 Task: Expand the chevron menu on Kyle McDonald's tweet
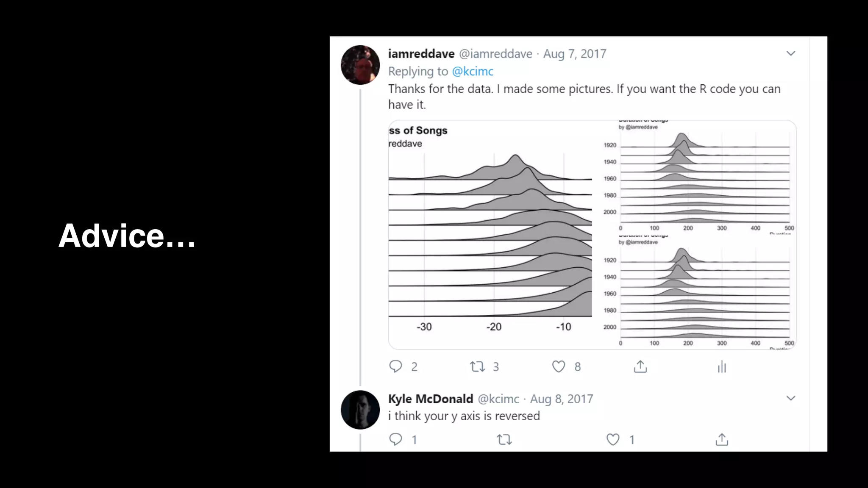(x=791, y=398)
